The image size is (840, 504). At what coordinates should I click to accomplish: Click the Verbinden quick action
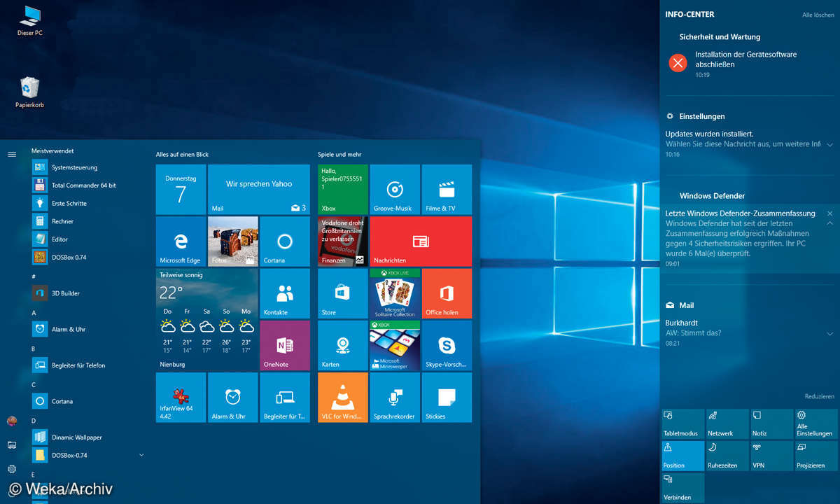[x=682, y=488]
